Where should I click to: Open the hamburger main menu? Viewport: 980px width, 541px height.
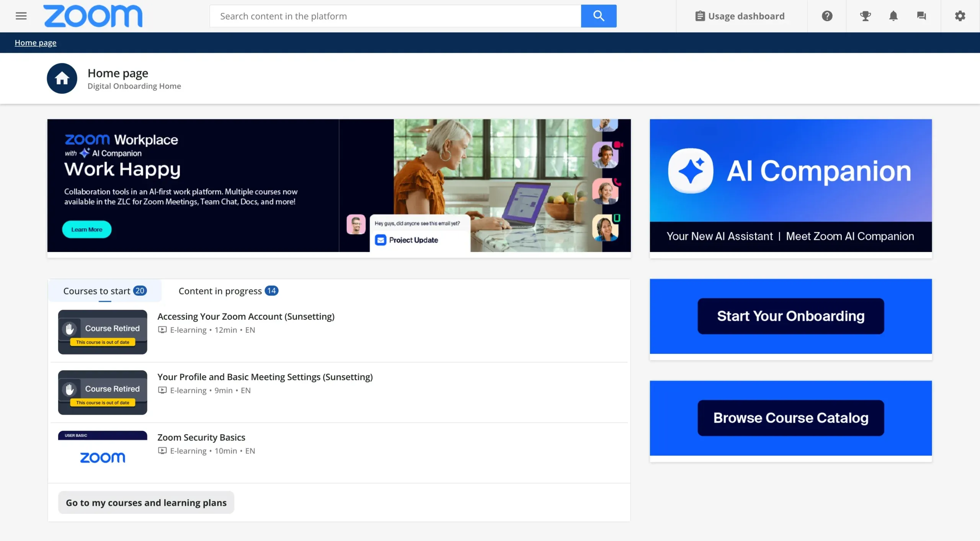(x=21, y=16)
